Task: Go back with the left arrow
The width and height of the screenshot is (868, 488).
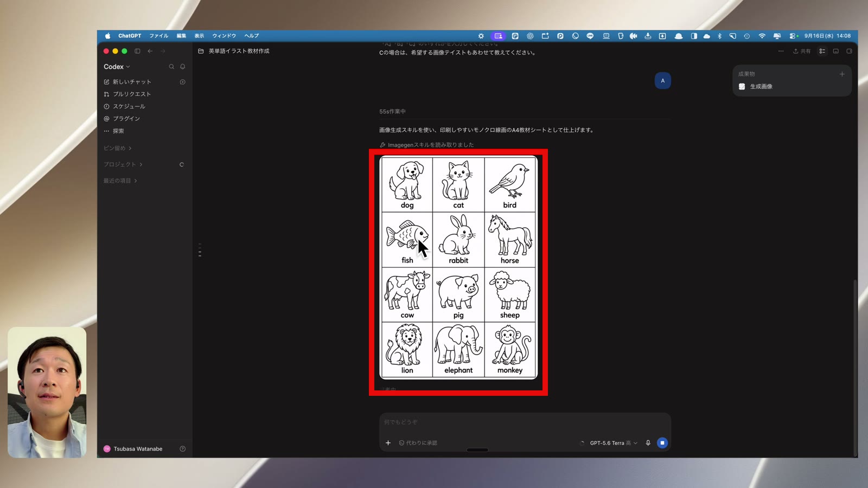Action: [150, 51]
